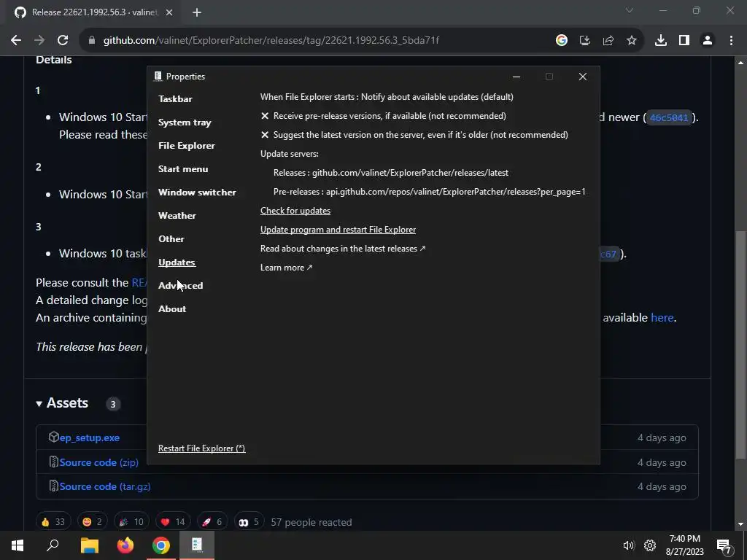The image size is (747, 560).
Task: Open volume control in system tray
Action: (x=628, y=545)
